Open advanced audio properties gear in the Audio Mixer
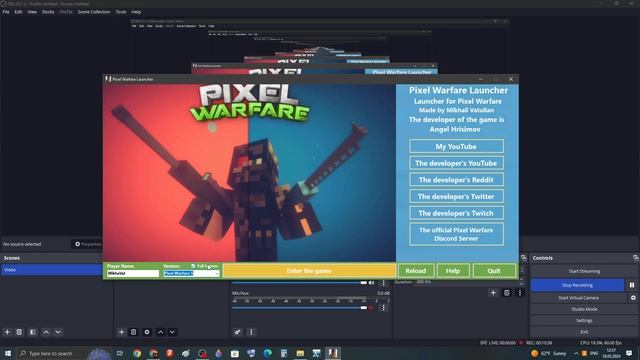The image size is (640, 360). (x=238, y=332)
